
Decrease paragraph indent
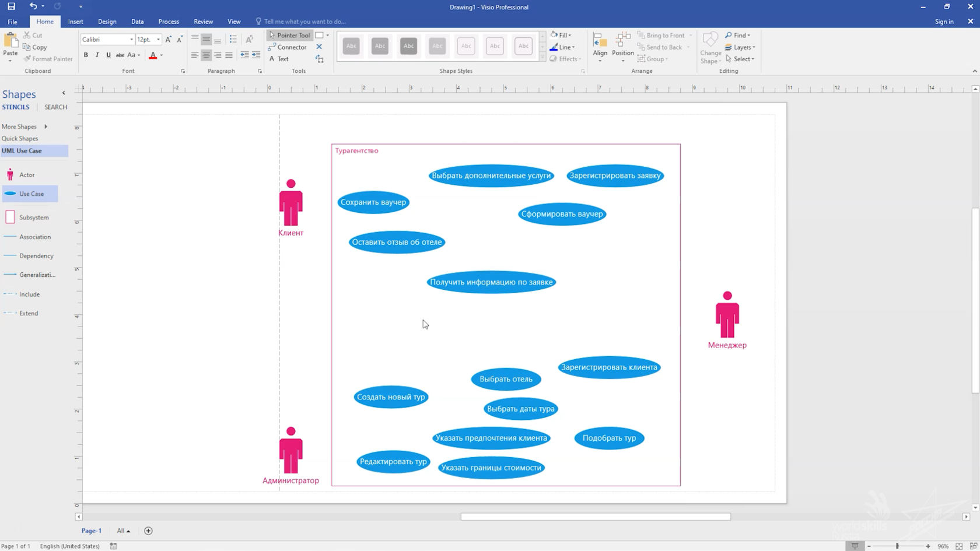tap(244, 55)
